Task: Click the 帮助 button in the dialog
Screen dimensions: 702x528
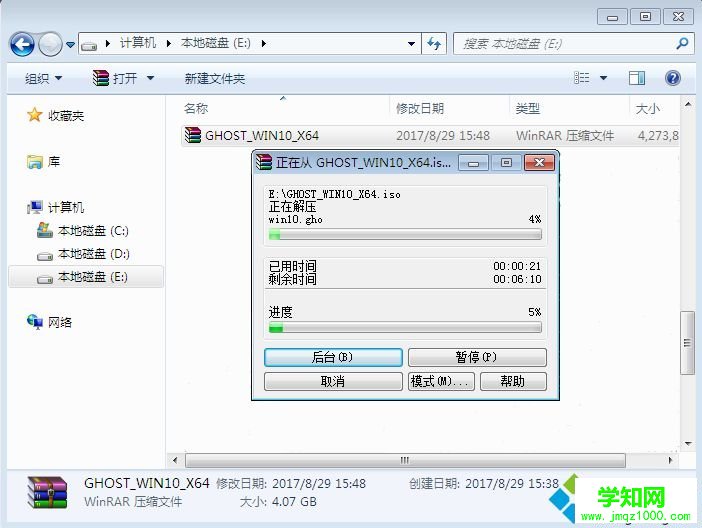Action: (513, 382)
